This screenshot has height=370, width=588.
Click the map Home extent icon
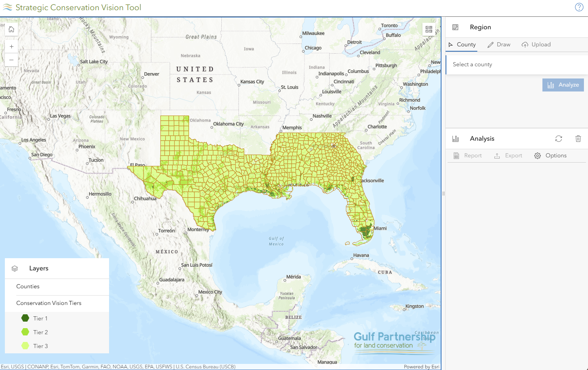coord(11,29)
